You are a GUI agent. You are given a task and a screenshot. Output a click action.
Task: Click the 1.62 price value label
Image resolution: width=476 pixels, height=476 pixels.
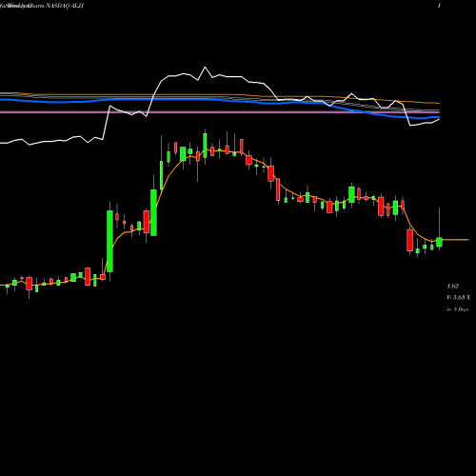coord(452,287)
